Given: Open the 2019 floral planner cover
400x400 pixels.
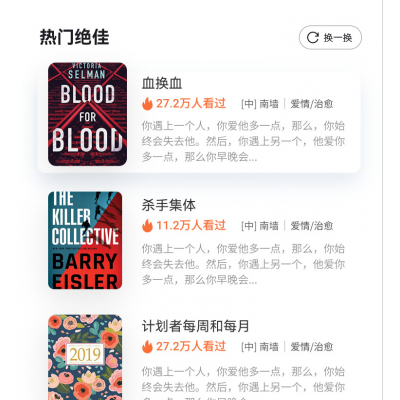Looking at the screenshot, I should point(85,357).
